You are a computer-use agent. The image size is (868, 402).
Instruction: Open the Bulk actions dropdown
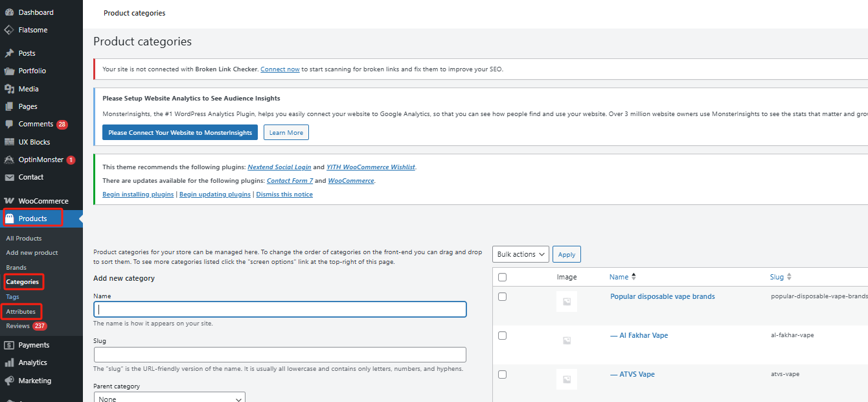(520, 254)
